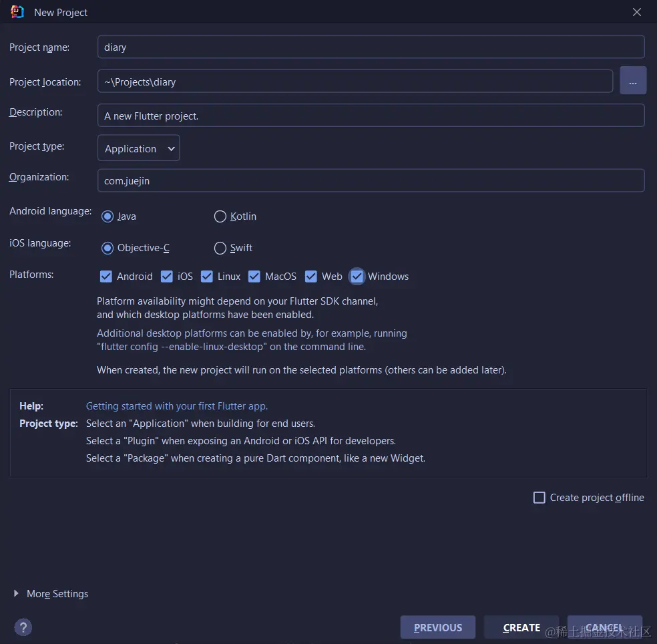The height and width of the screenshot is (644, 657).
Task: Click the 'Platforms:' label
Action: click(x=31, y=275)
